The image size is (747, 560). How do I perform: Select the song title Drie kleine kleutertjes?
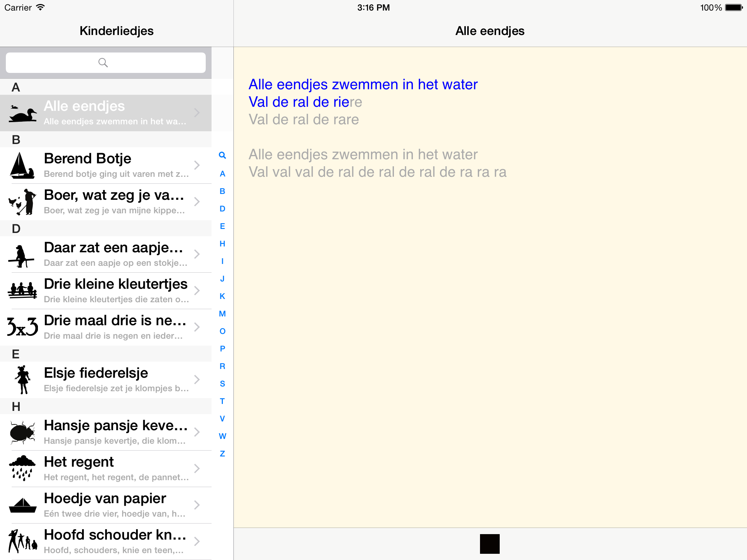click(116, 284)
